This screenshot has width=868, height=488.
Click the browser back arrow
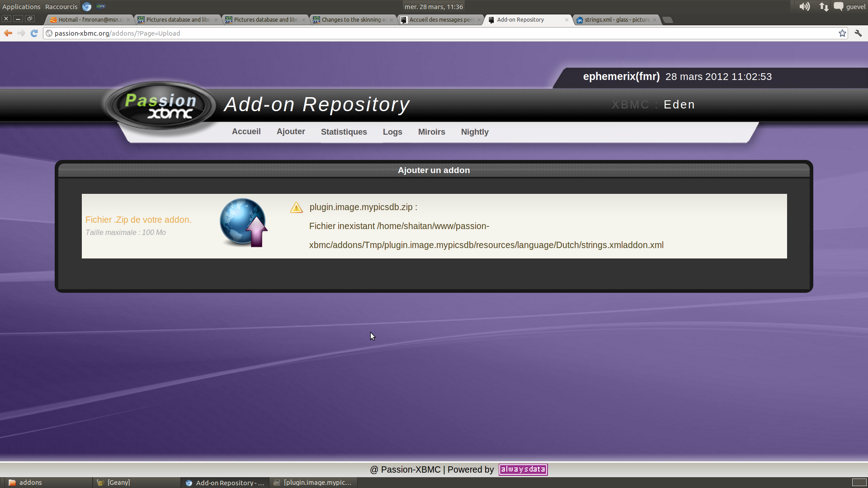(x=8, y=33)
